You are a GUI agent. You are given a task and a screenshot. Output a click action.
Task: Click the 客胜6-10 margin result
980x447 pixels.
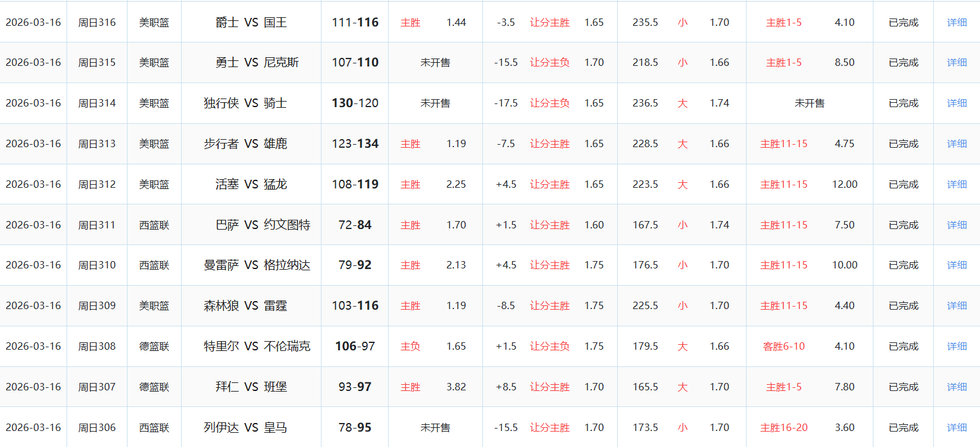point(784,346)
